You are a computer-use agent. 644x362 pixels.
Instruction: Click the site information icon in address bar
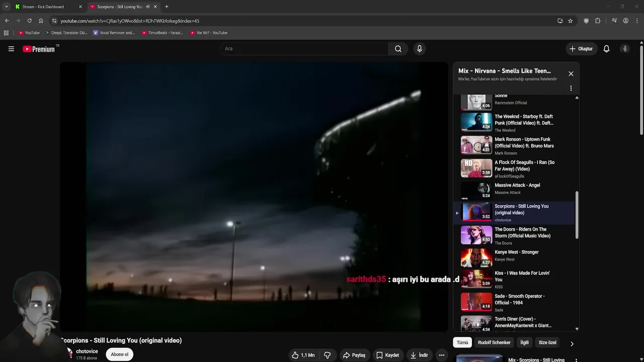[54, 21]
